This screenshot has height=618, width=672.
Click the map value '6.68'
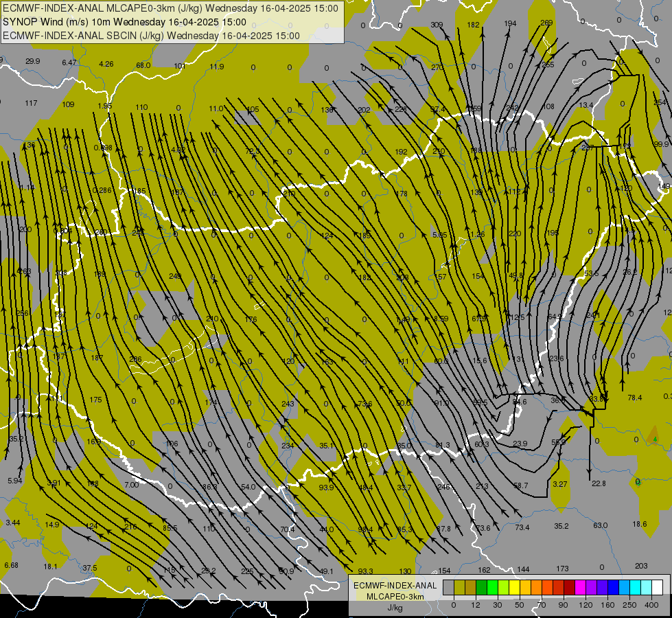(12, 565)
